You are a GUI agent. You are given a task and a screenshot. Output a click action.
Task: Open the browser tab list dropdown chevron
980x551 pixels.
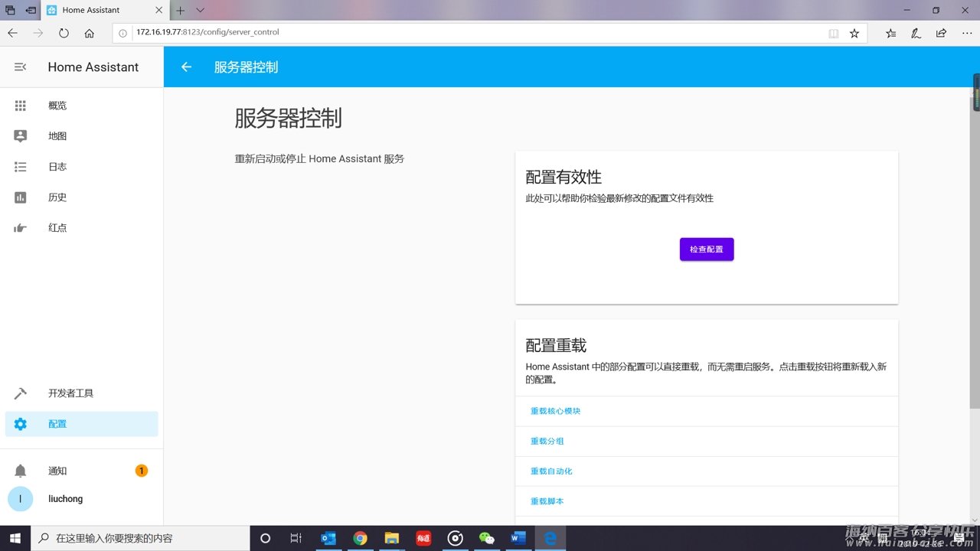click(x=201, y=10)
